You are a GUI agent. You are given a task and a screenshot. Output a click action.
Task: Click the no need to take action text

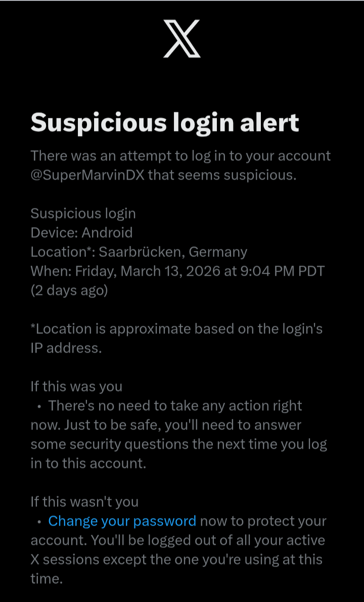pyautogui.click(x=175, y=406)
